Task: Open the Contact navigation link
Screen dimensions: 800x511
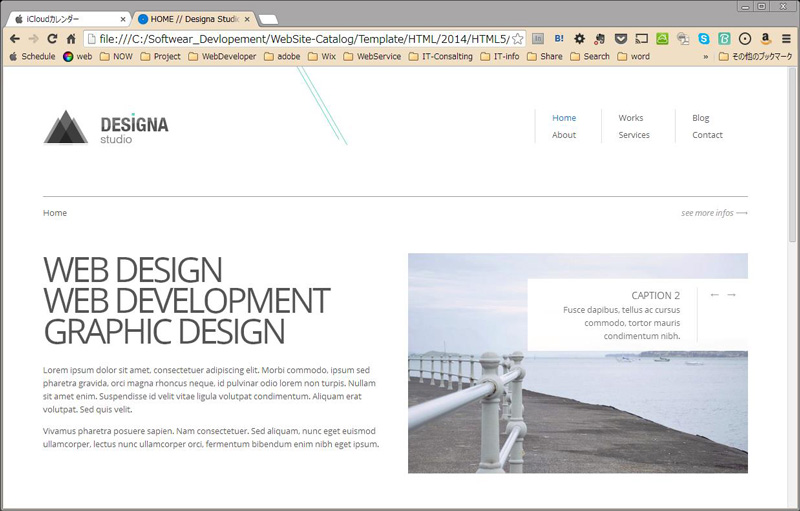Action: (707, 135)
